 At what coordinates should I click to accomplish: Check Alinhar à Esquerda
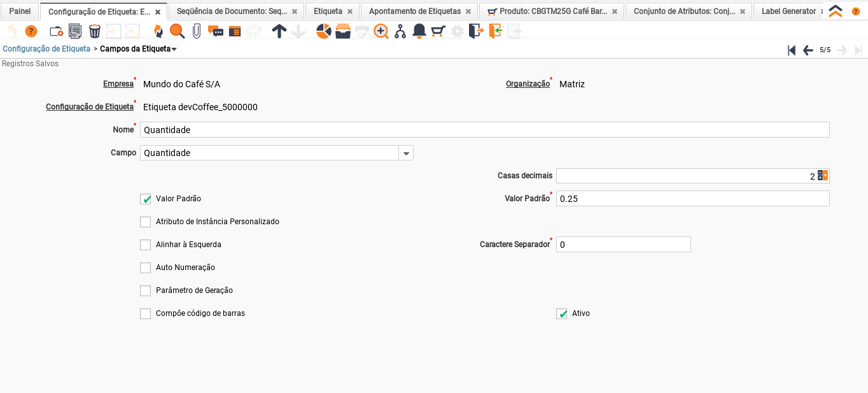(x=146, y=245)
